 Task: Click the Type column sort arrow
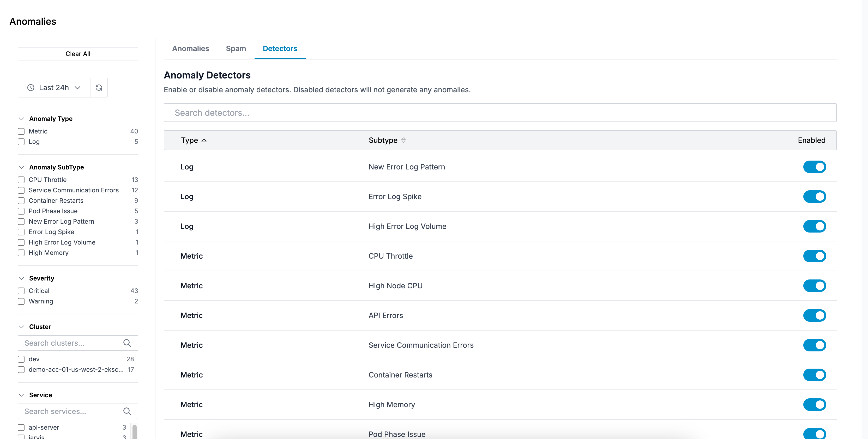click(x=204, y=140)
